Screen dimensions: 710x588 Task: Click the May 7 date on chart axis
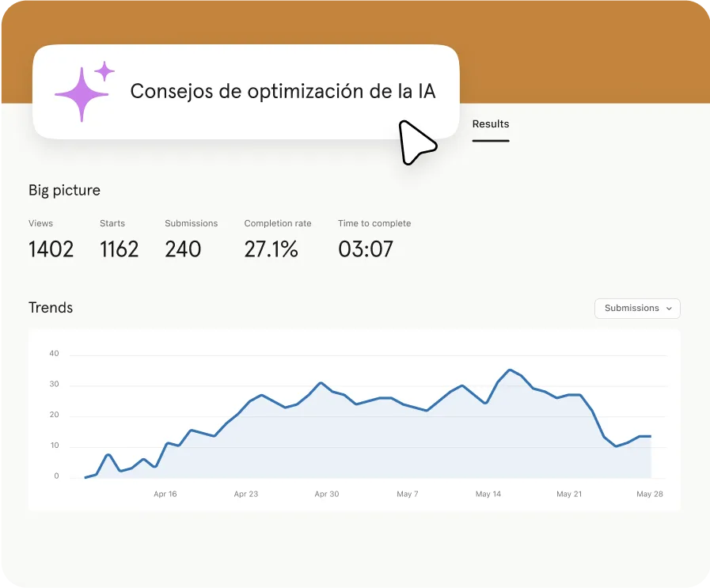407,494
